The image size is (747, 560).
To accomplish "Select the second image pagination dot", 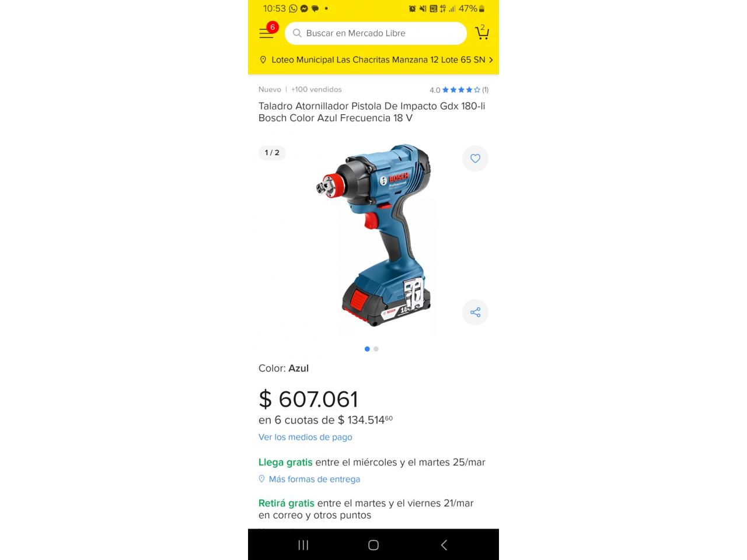I will click(376, 349).
